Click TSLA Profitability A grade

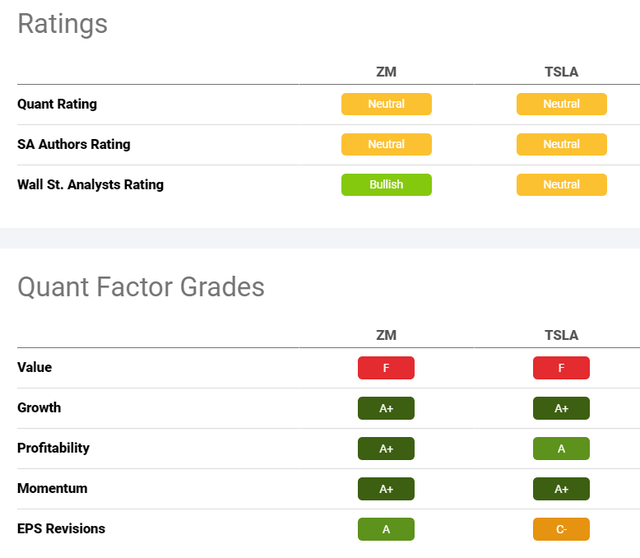pyautogui.click(x=561, y=449)
